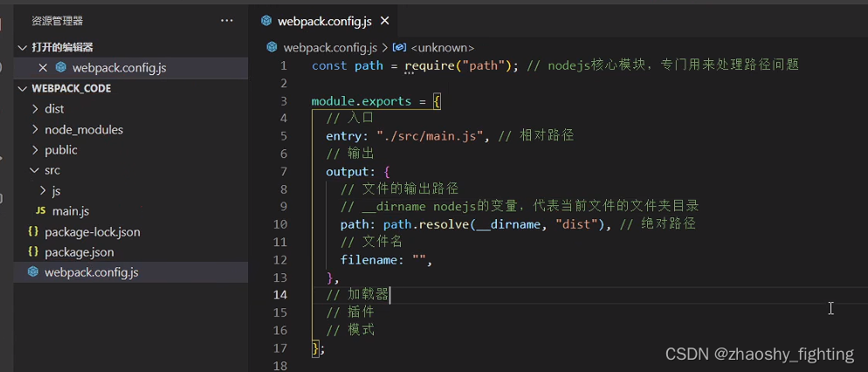Click line number 3 in the gutter

[x=284, y=101]
